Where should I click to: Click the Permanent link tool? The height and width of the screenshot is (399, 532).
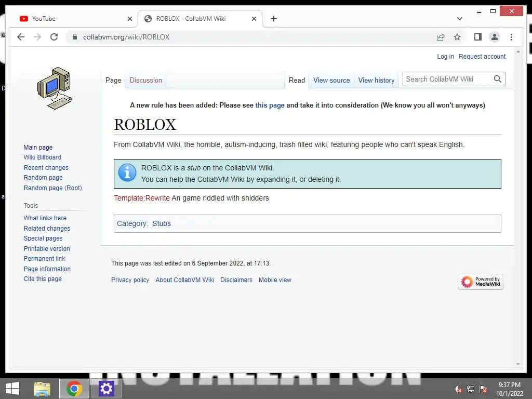[x=45, y=259]
